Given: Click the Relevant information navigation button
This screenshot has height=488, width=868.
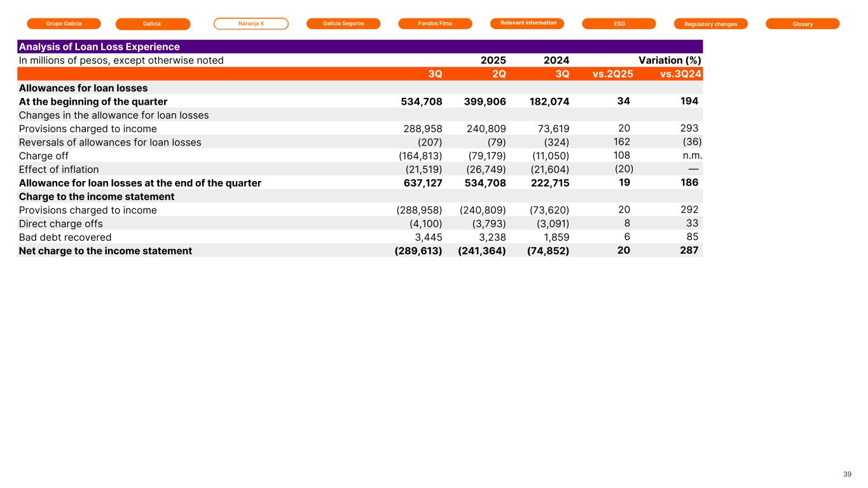Looking at the screenshot, I should [x=528, y=24].
